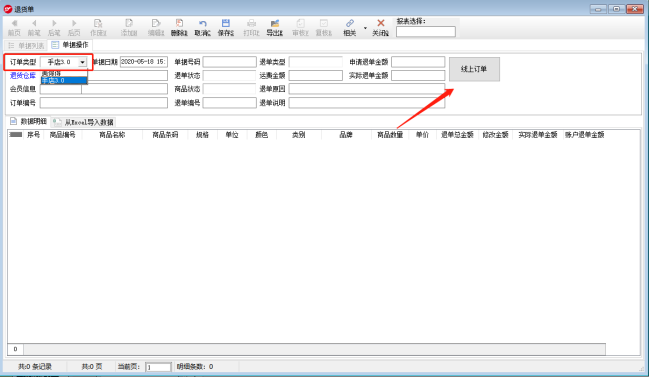The image size is (650, 377).
Task: Click the 单据日期 date field
Action: [x=144, y=62]
